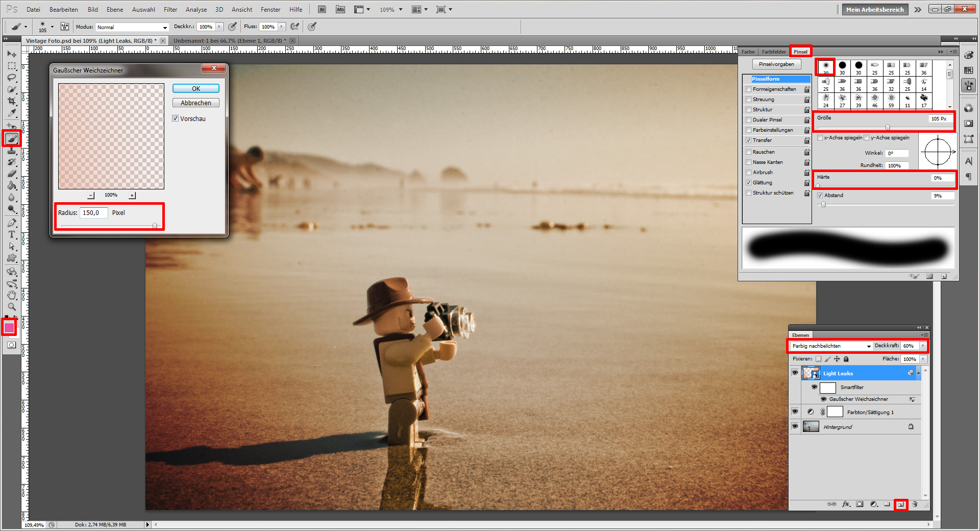
Task: Select the Zoom magnifier tool
Action: click(x=12, y=307)
